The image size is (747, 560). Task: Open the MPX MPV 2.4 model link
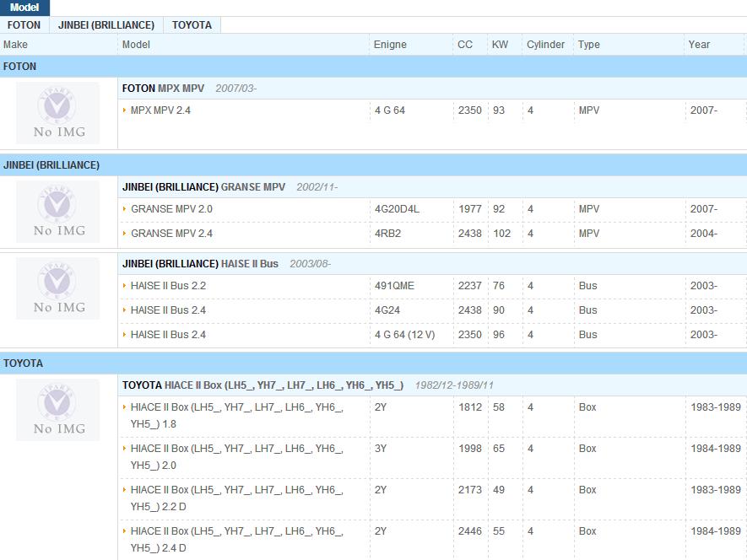pyautogui.click(x=160, y=110)
